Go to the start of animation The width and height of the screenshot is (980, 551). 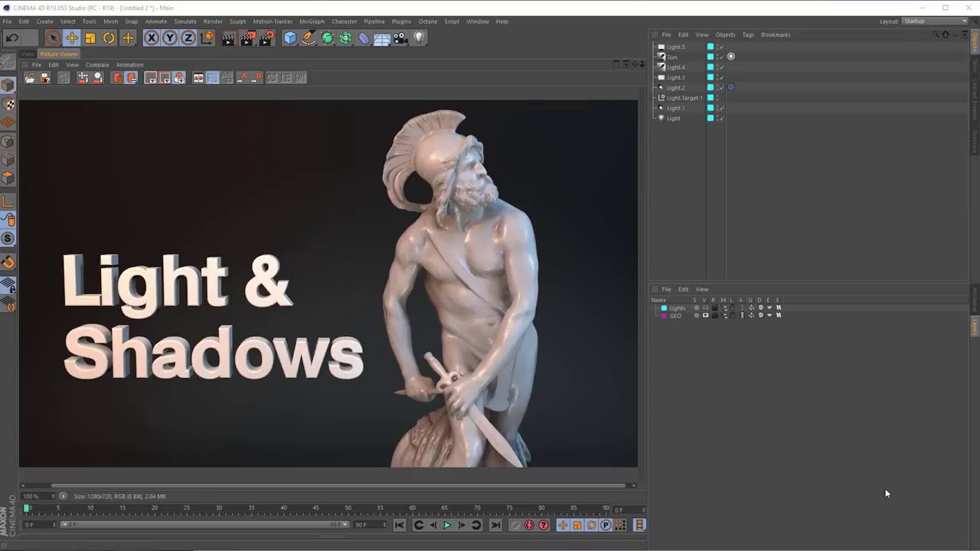coord(399,525)
